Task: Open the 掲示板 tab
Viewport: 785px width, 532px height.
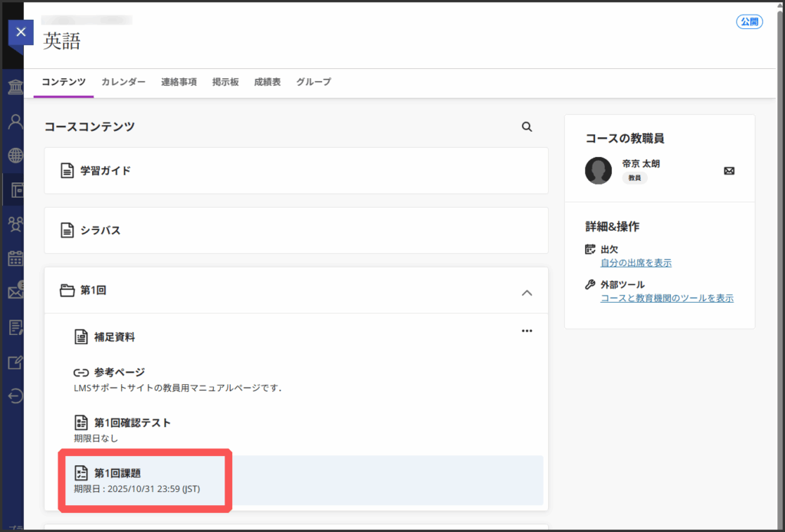Action: (x=225, y=82)
